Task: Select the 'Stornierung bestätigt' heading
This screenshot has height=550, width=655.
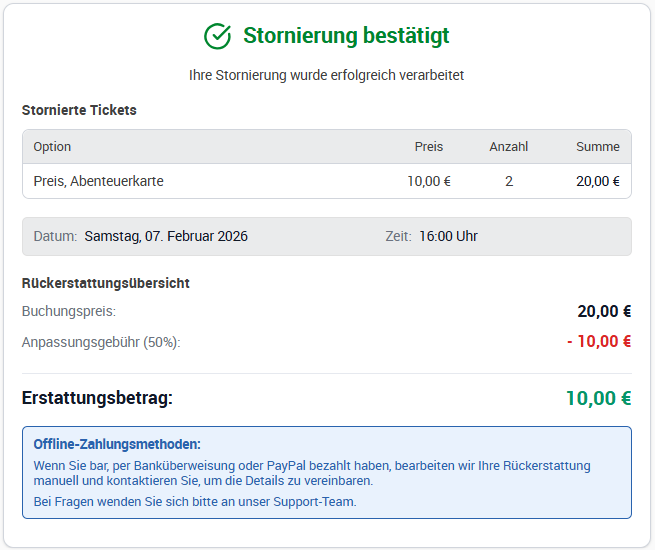Action: 346,35
